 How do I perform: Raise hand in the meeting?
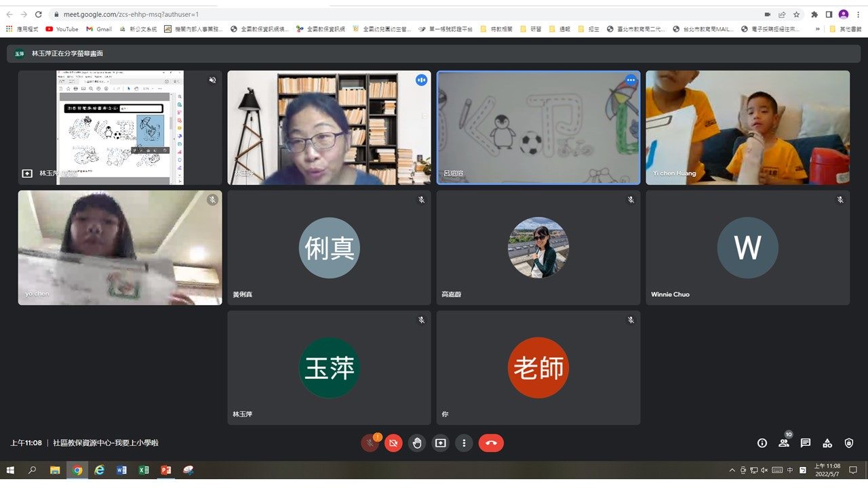click(x=417, y=443)
